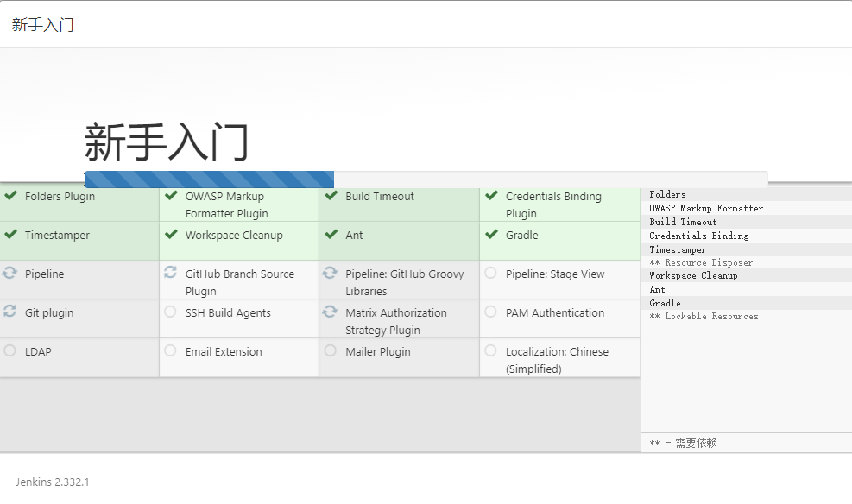This screenshot has width=852, height=504.
Task: Click the green checkmark beside Folders Plugin
Action: [x=10, y=196]
